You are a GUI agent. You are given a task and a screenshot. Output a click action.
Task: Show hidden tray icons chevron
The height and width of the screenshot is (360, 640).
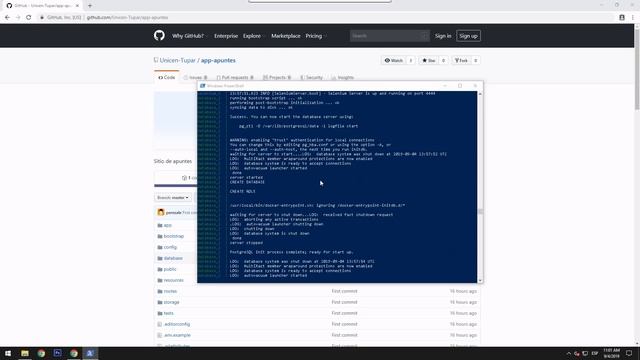tap(569, 353)
